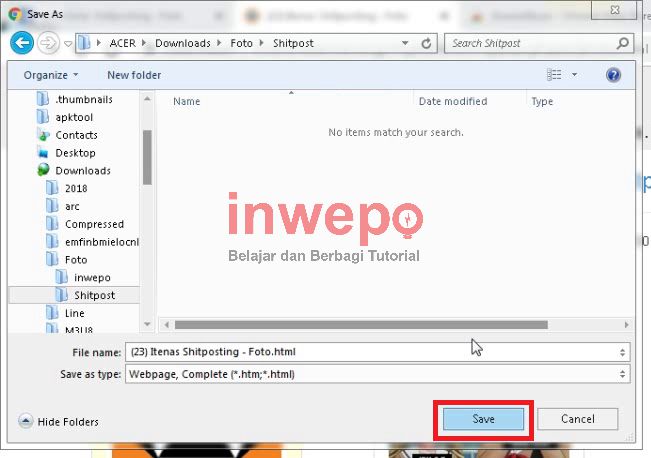Select Foto in the address path
Viewport: 651px width, 458px height.
point(242,43)
